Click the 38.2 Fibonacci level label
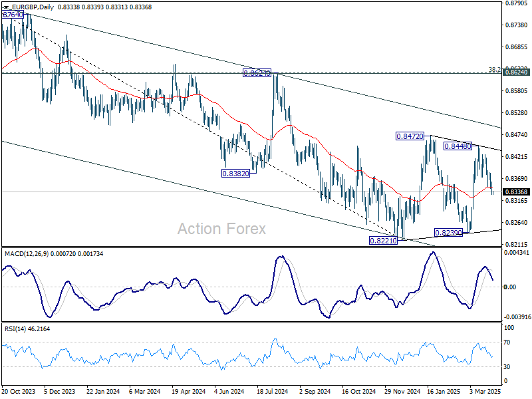Viewport: 532px width, 399px height. pos(494,70)
